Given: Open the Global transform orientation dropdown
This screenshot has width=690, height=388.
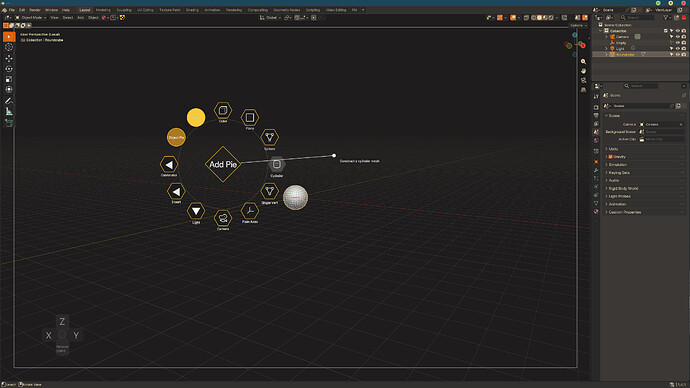Looking at the screenshot, I should pos(270,18).
